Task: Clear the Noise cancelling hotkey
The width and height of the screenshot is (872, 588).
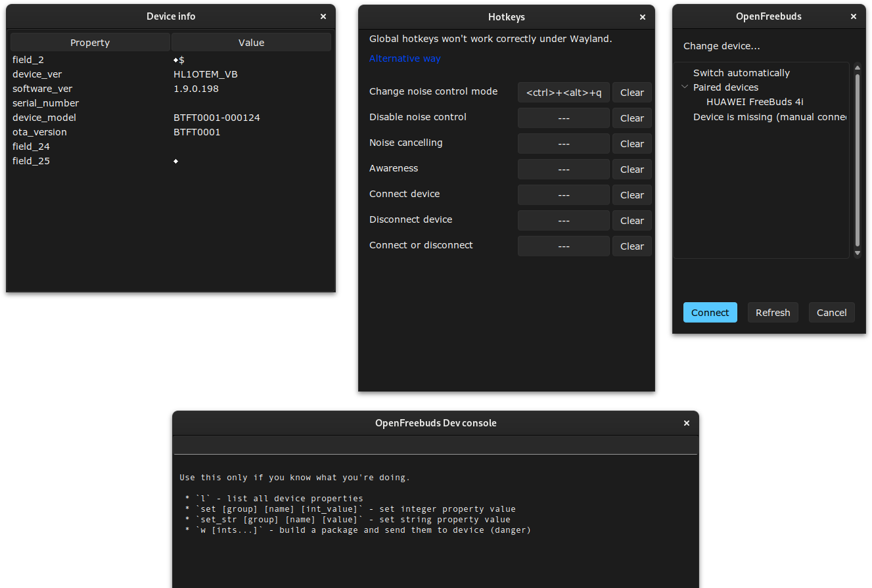Action: 632,144
